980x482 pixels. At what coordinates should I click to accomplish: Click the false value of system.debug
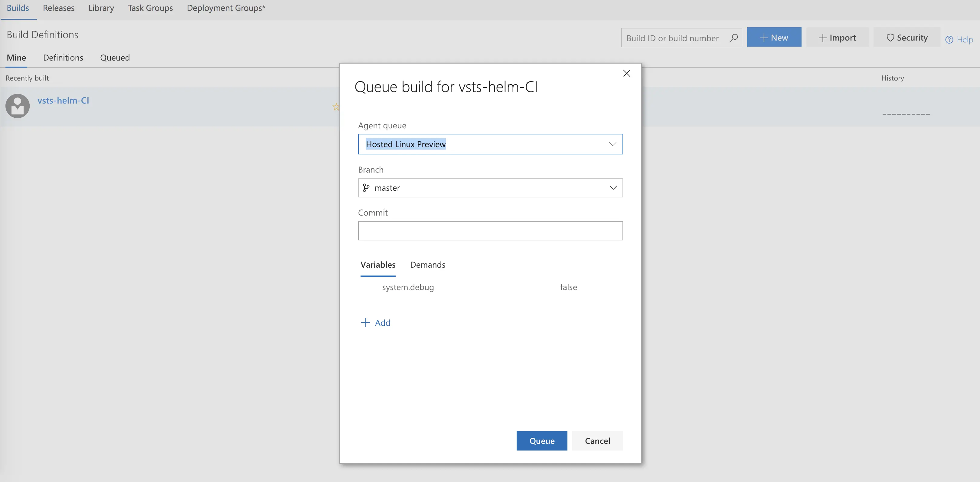(x=568, y=287)
